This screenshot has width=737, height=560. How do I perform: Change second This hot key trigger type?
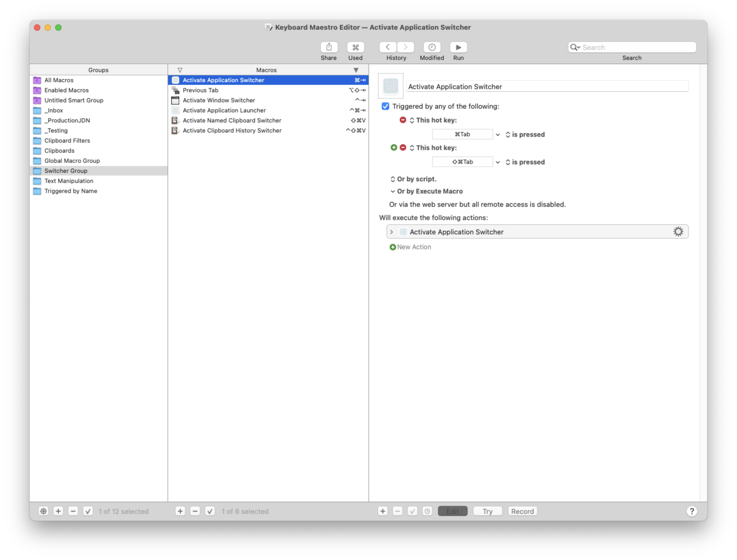[x=433, y=148]
